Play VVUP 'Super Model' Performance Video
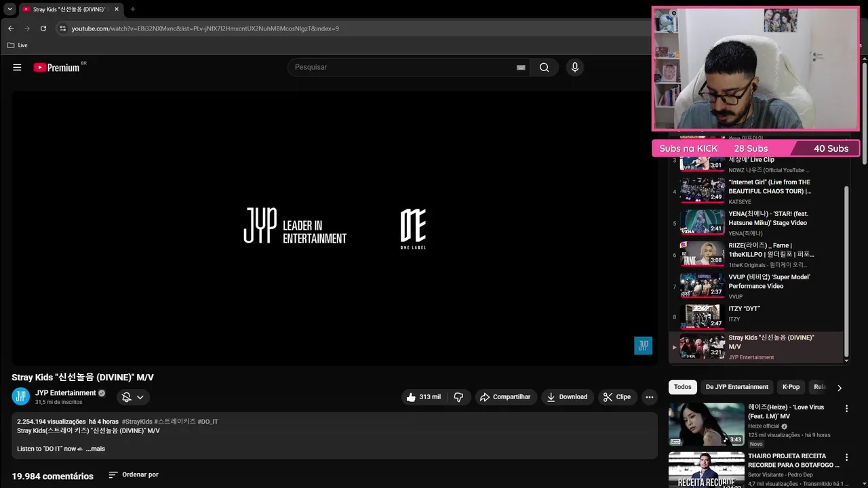 click(x=756, y=286)
